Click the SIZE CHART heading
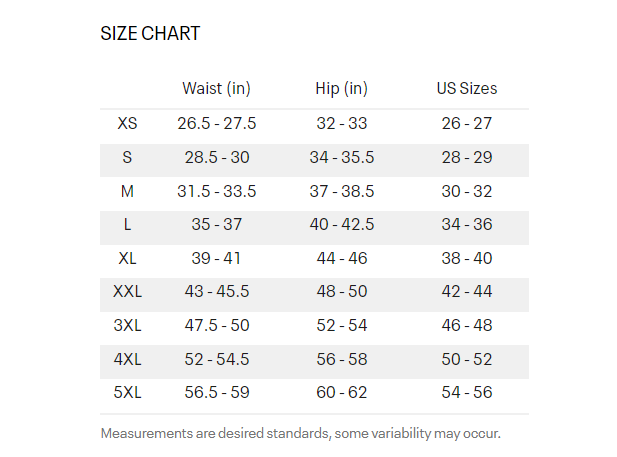Screen dimensions: 617x457 150,34
